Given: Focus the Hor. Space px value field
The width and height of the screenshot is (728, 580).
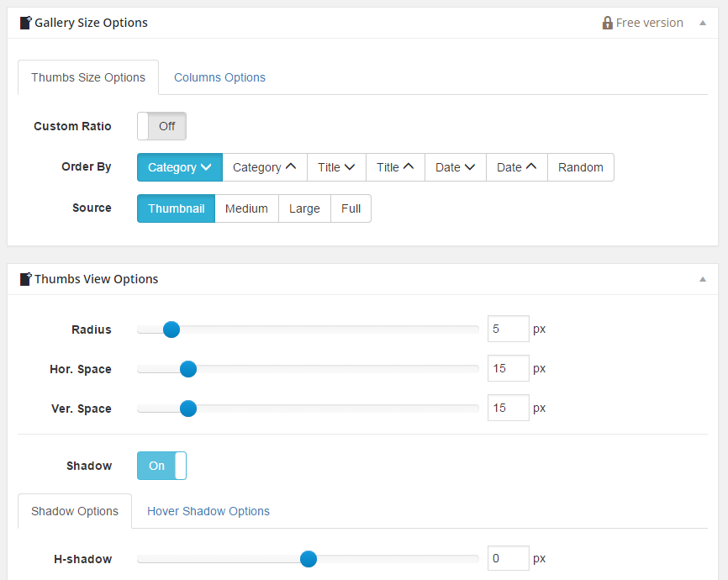Looking at the screenshot, I should pyautogui.click(x=509, y=368).
